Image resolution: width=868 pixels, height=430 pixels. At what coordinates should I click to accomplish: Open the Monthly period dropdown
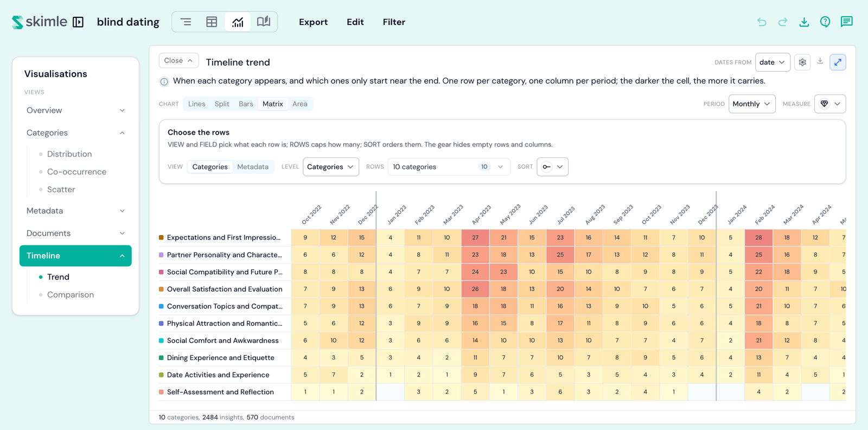click(751, 104)
